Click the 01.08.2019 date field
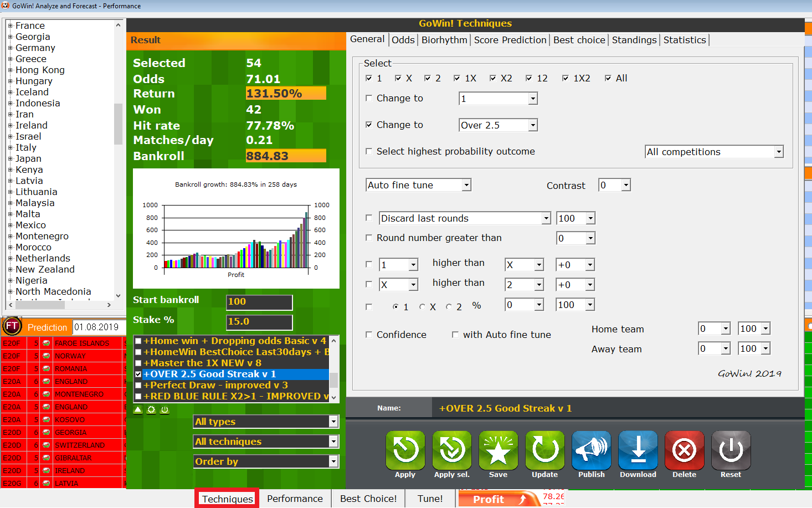 pos(99,327)
